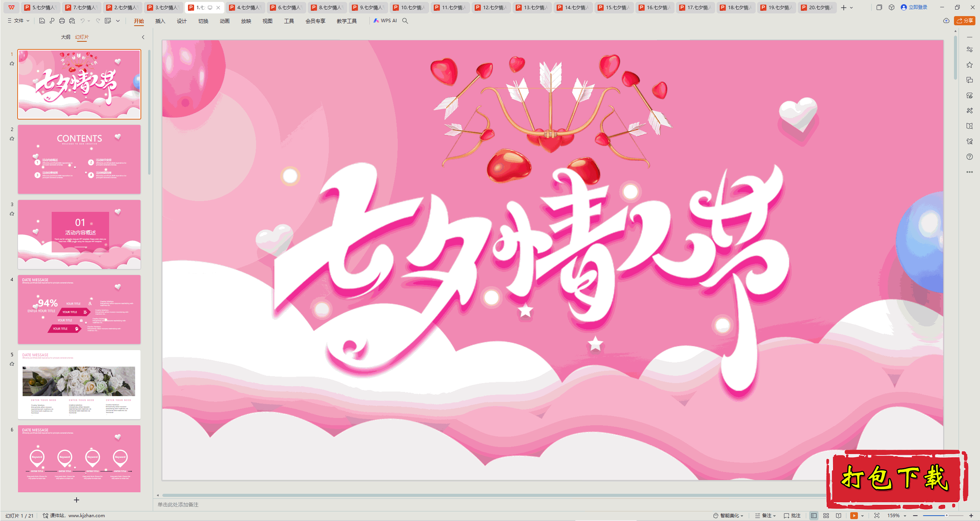Click the search magnifier icon next to WPS AI
This screenshot has width=980, height=521.
click(x=405, y=21)
